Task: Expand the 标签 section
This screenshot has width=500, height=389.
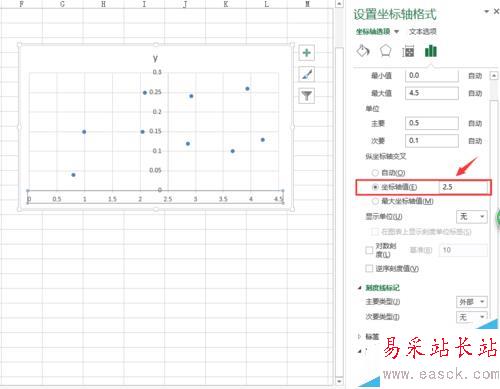Action: (x=359, y=337)
